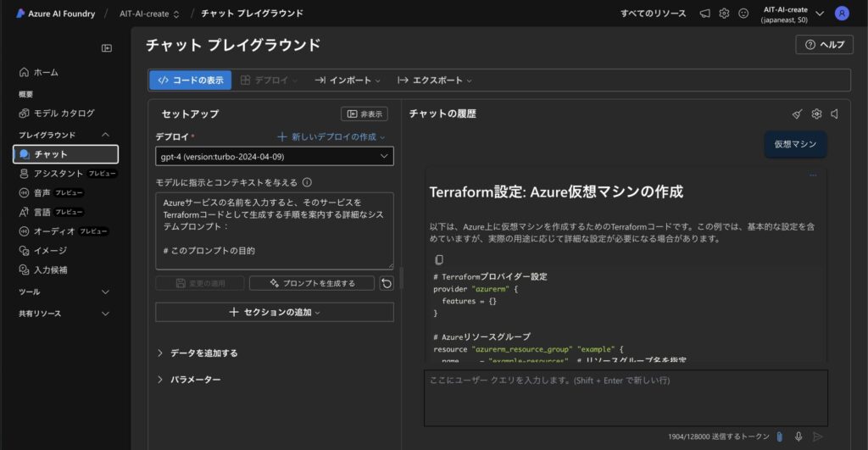The image size is (868, 450).
Task: Hide the setup panel with 非表示
Action: tap(364, 114)
